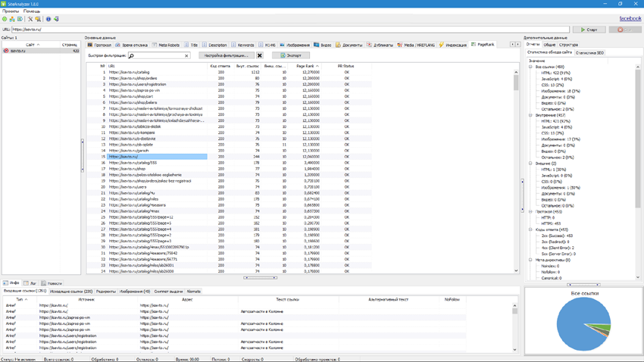Open the Помощь menu
This screenshot has height=362, width=644.
point(32,11)
